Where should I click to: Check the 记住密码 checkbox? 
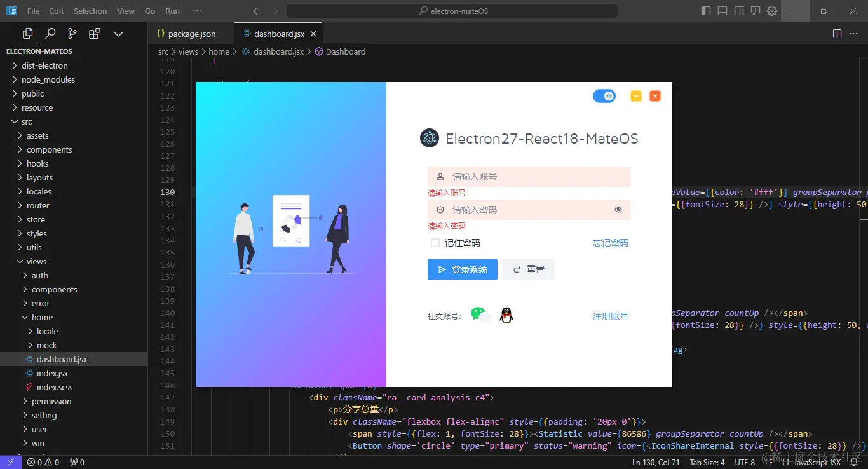435,243
